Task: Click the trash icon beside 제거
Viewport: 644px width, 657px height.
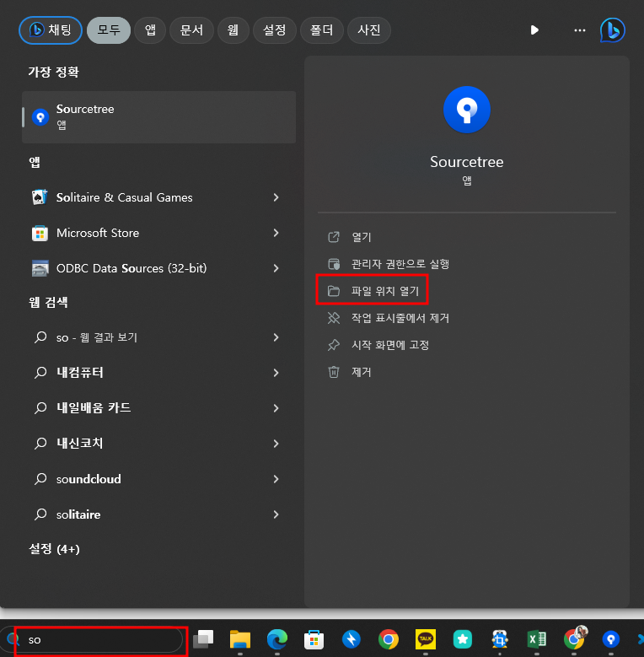Action: [333, 372]
